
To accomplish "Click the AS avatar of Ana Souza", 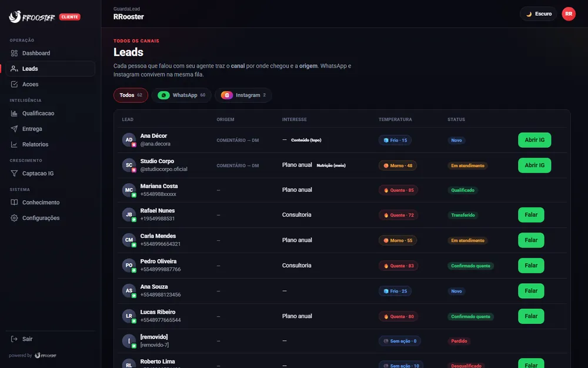I will click(129, 291).
